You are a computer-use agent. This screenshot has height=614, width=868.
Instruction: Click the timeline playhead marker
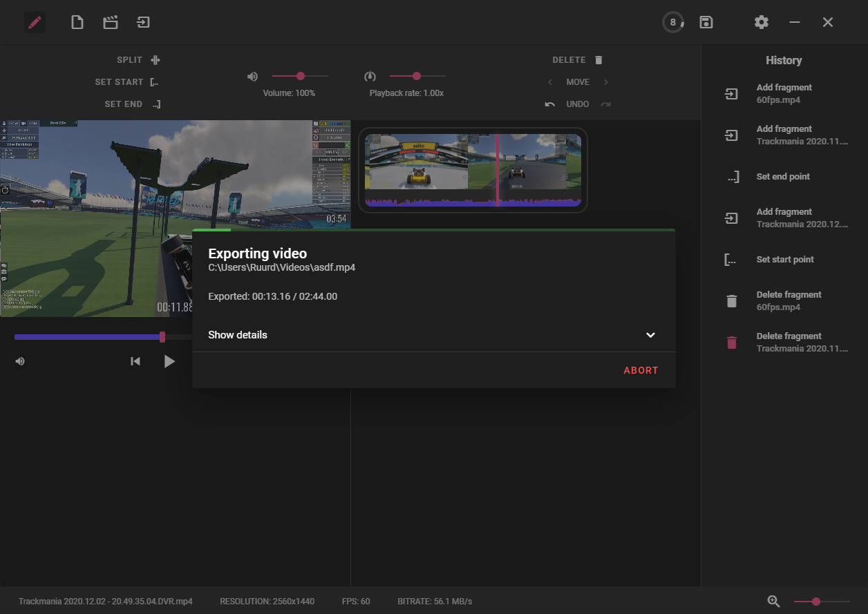click(x=497, y=170)
